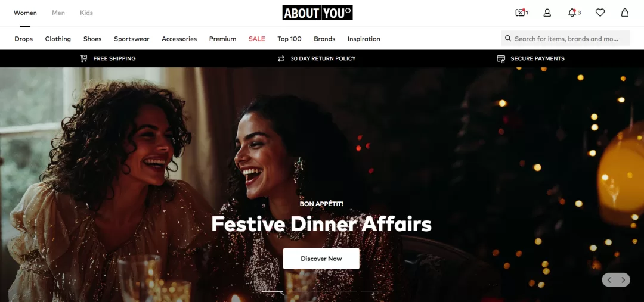Open the SALE menu
The image size is (644, 302).
tap(256, 39)
